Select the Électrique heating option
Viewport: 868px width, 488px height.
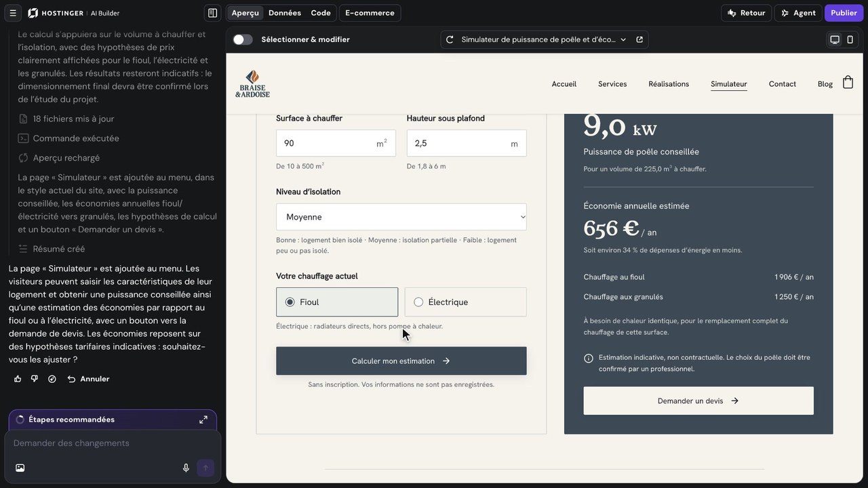pos(465,302)
